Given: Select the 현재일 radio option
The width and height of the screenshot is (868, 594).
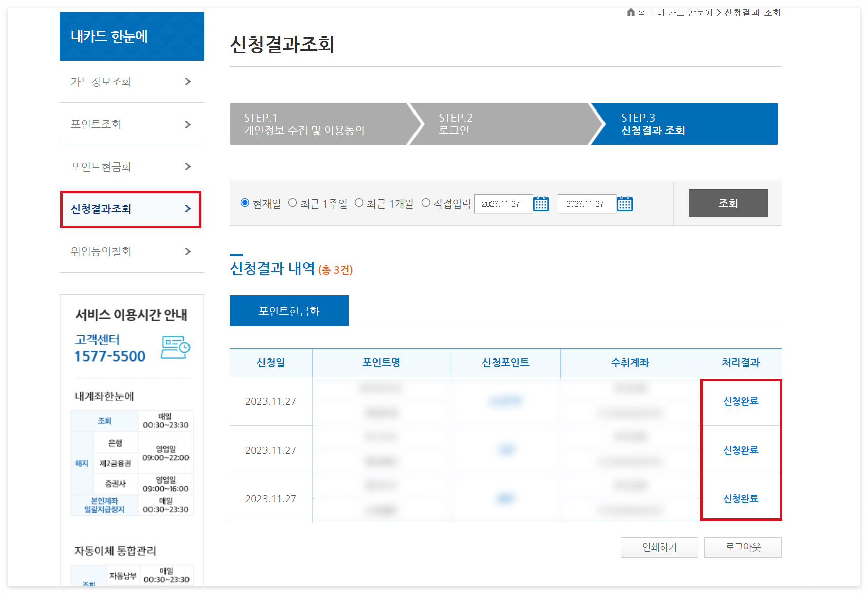Looking at the screenshot, I should coord(245,202).
